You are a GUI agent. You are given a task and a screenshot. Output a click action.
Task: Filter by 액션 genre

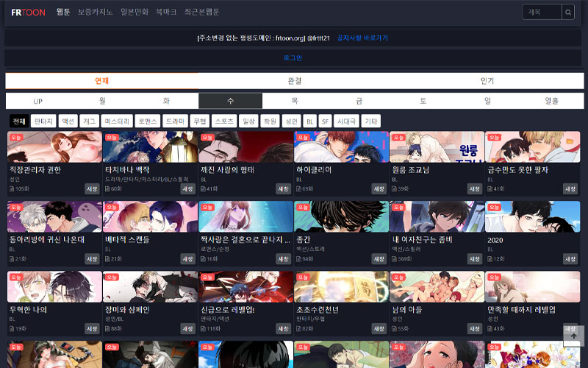coord(68,121)
